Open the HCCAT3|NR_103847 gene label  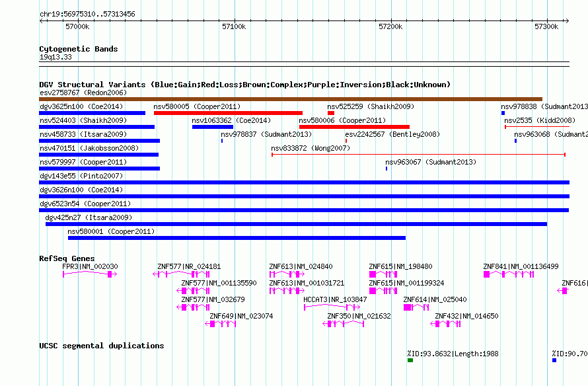click(x=335, y=299)
